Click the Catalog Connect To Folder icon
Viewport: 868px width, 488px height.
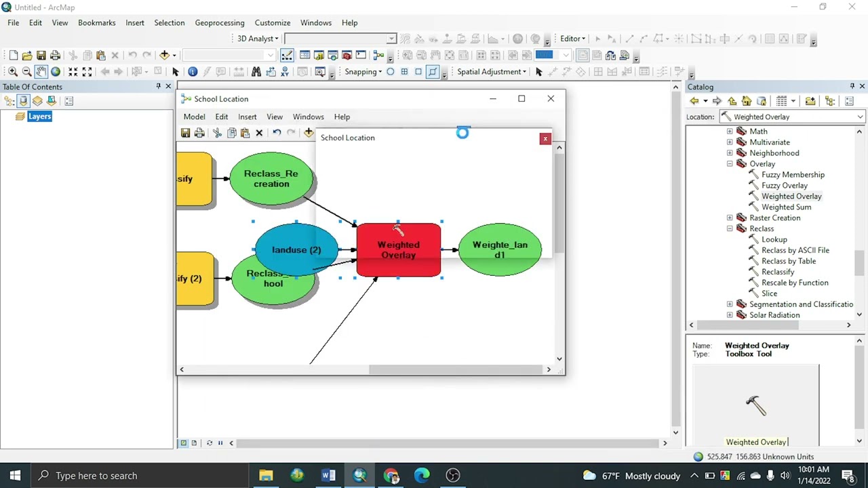810,101
